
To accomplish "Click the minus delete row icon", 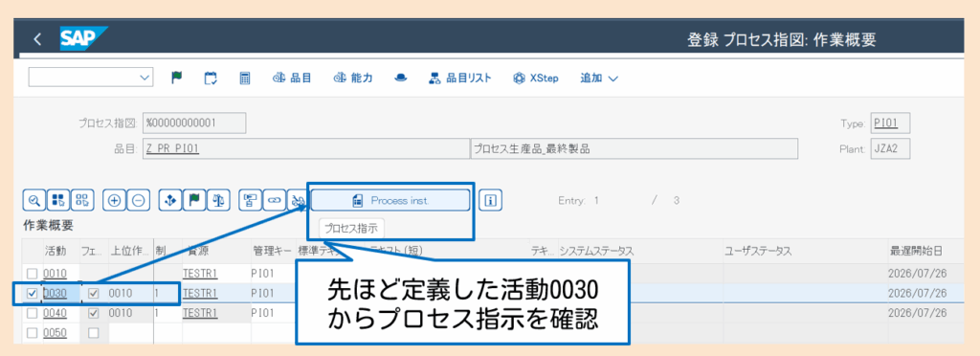I will [x=138, y=200].
